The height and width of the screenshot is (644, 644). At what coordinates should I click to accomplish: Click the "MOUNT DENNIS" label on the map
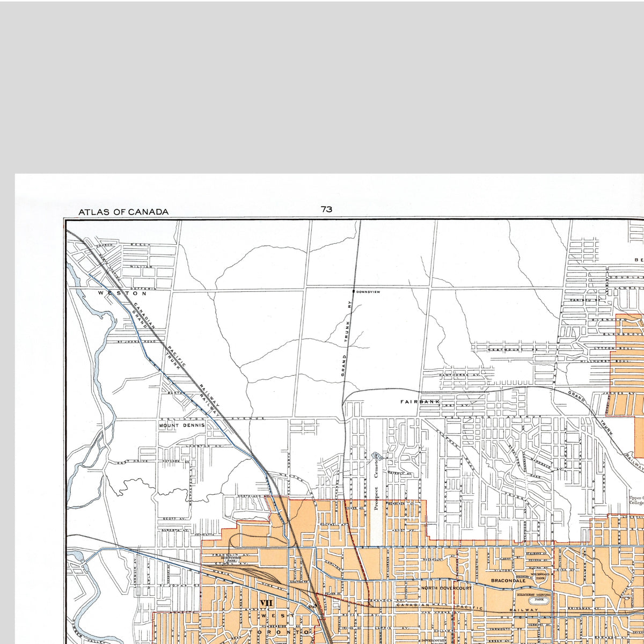pos(182,425)
